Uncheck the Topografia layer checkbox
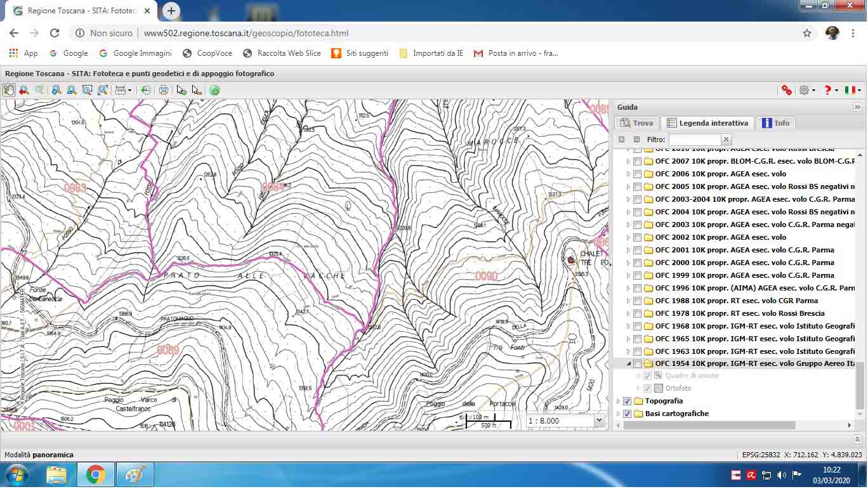 (x=628, y=401)
